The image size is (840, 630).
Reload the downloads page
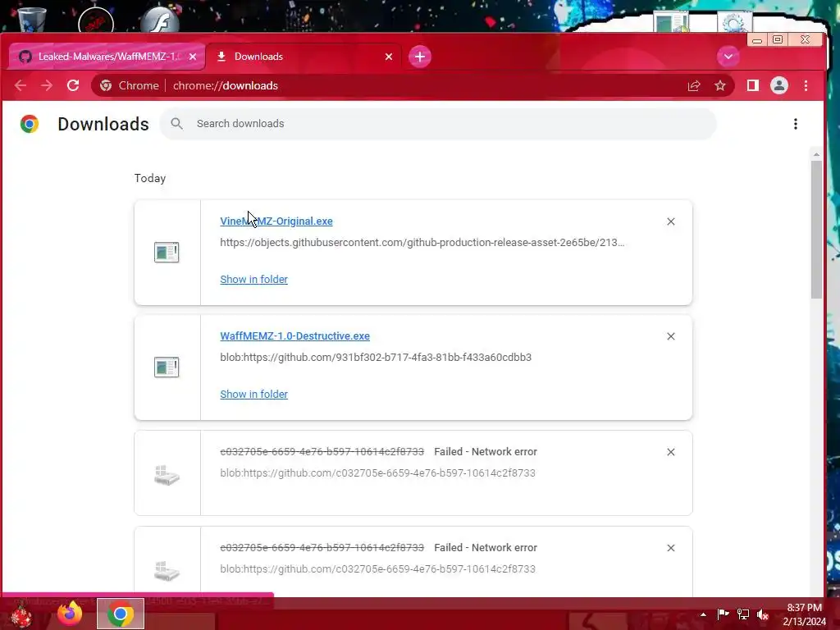coord(73,85)
